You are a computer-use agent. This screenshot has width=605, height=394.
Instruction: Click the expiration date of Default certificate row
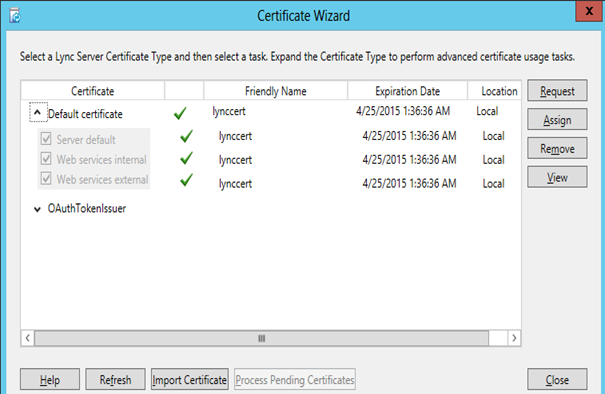tap(403, 111)
